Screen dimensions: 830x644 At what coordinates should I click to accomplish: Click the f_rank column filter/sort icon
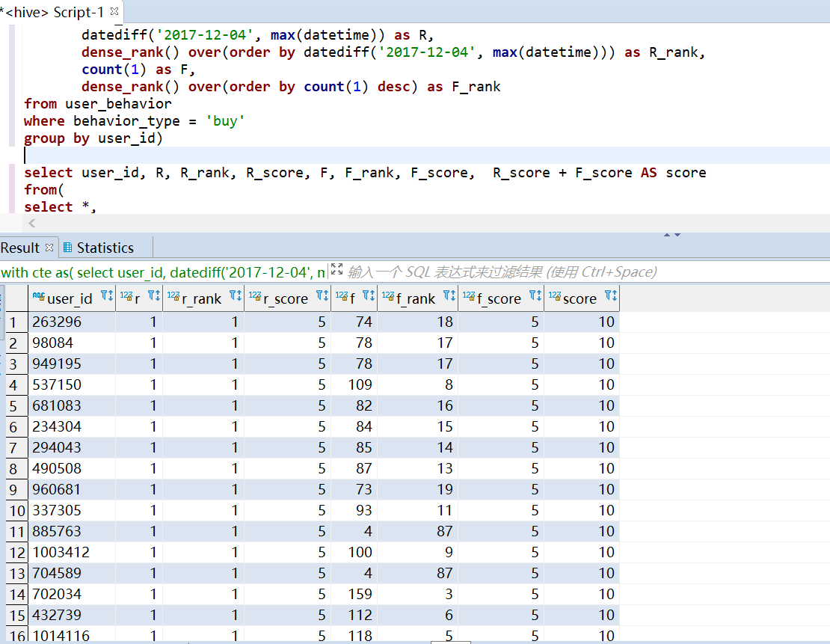[449, 295]
